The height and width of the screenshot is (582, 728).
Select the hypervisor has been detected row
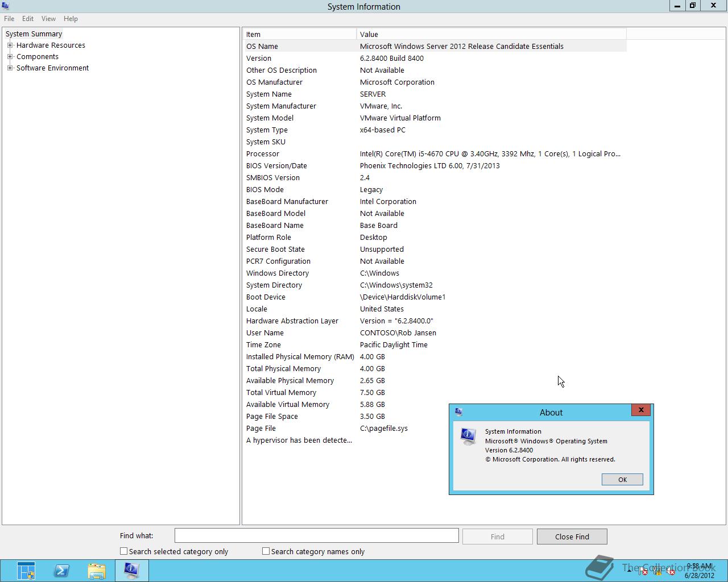click(435, 440)
